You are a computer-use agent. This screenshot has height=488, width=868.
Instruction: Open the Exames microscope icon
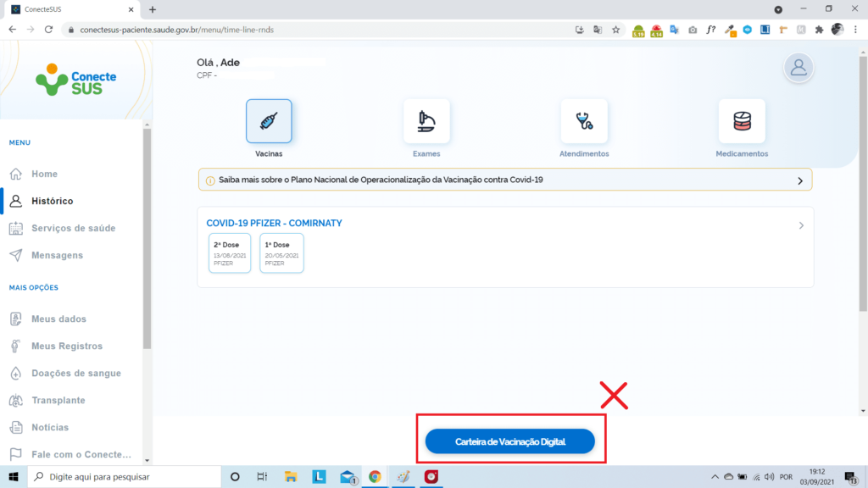[426, 121]
